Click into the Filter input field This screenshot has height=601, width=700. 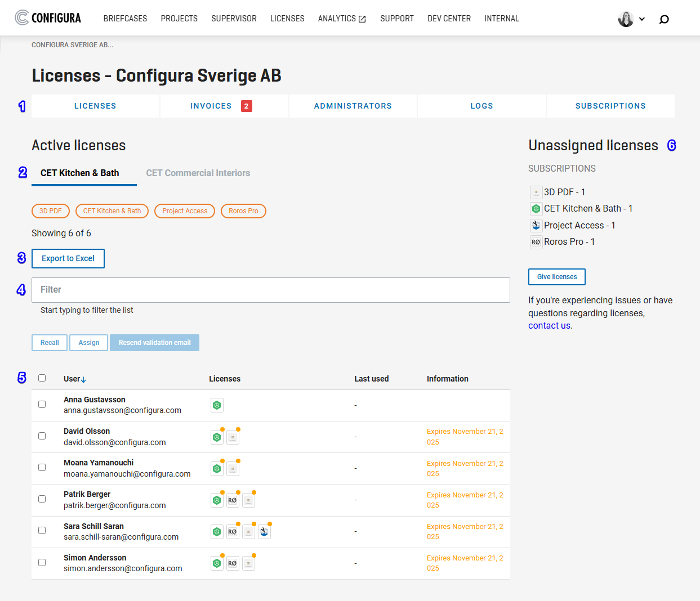coord(271,290)
